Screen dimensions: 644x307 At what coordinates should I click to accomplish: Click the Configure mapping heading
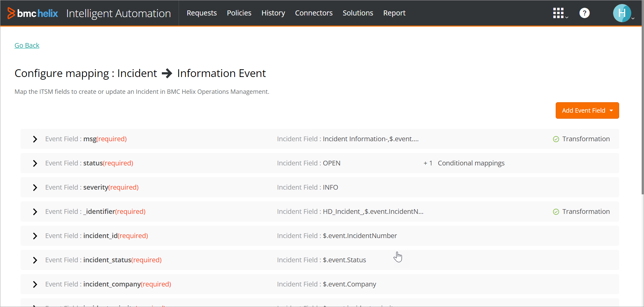coord(140,73)
